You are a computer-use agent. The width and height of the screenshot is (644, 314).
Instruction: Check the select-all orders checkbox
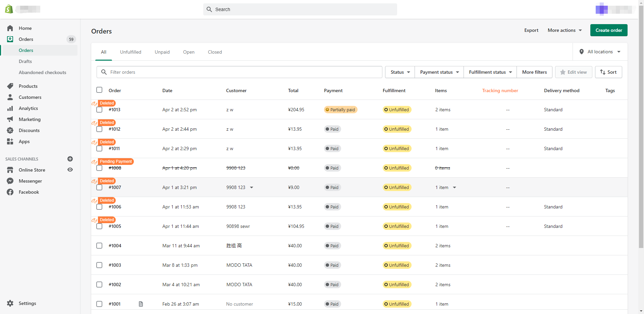click(99, 90)
